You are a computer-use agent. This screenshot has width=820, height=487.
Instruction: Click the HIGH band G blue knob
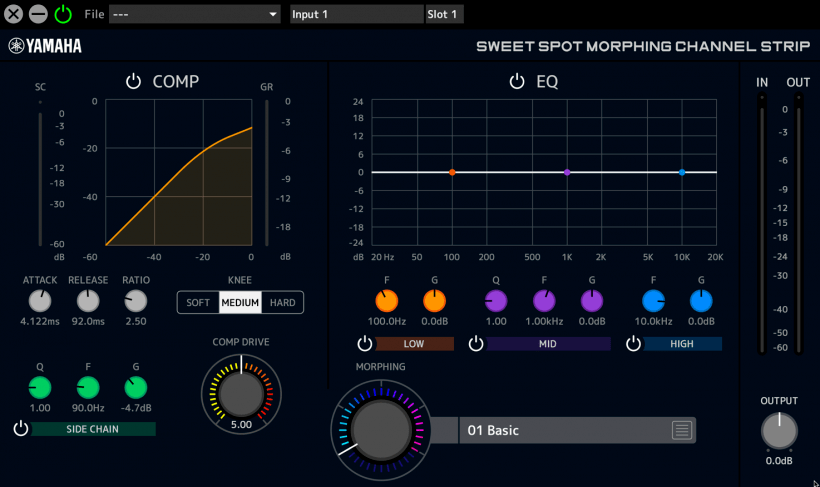pyautogui.click(x=701, y=301)
